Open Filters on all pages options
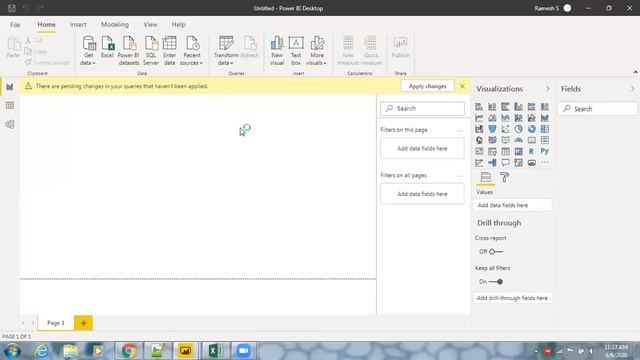Viewport: 640px width, 360px height. pyautogui.click(x=460, y=176)
